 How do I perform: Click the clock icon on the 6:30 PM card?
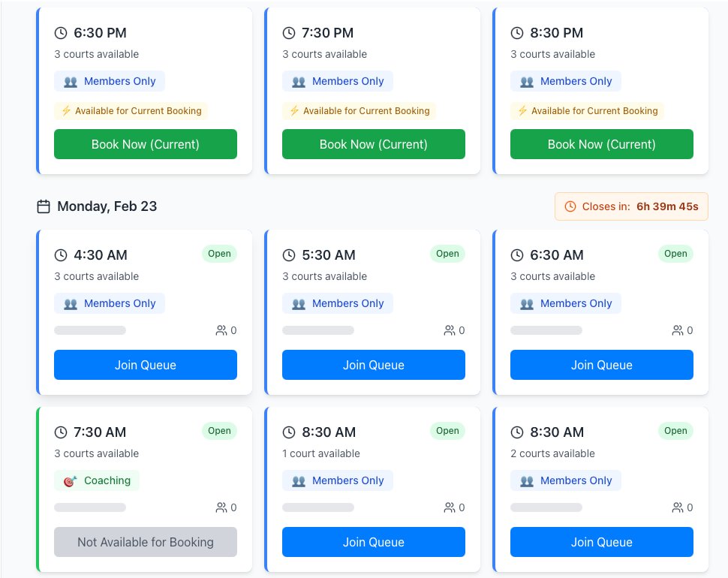coord(61,33)
